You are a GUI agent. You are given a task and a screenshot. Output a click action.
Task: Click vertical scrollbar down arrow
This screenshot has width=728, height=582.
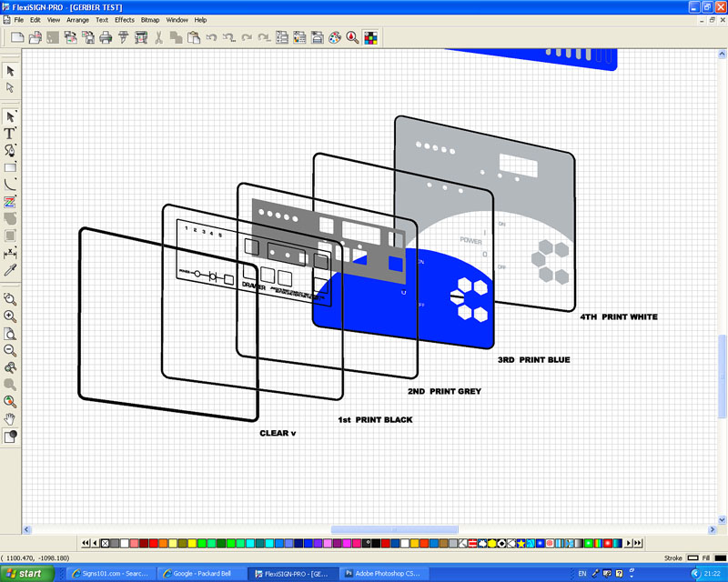(722, 519)
